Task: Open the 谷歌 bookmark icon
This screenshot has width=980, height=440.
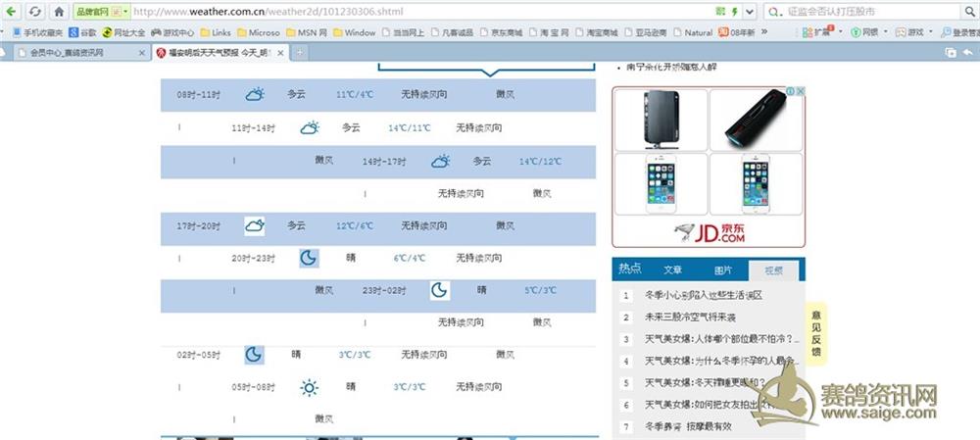Action: tap(74, 32)
